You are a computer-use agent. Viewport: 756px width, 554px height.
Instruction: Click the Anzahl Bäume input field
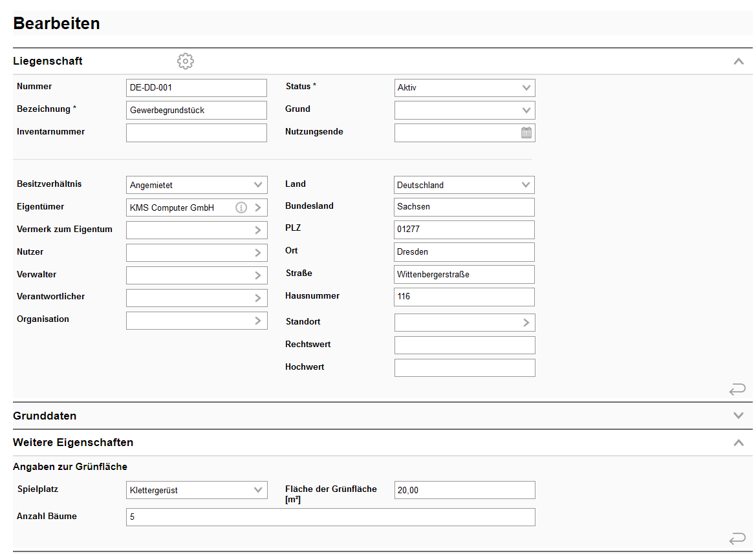pos(330,517)
